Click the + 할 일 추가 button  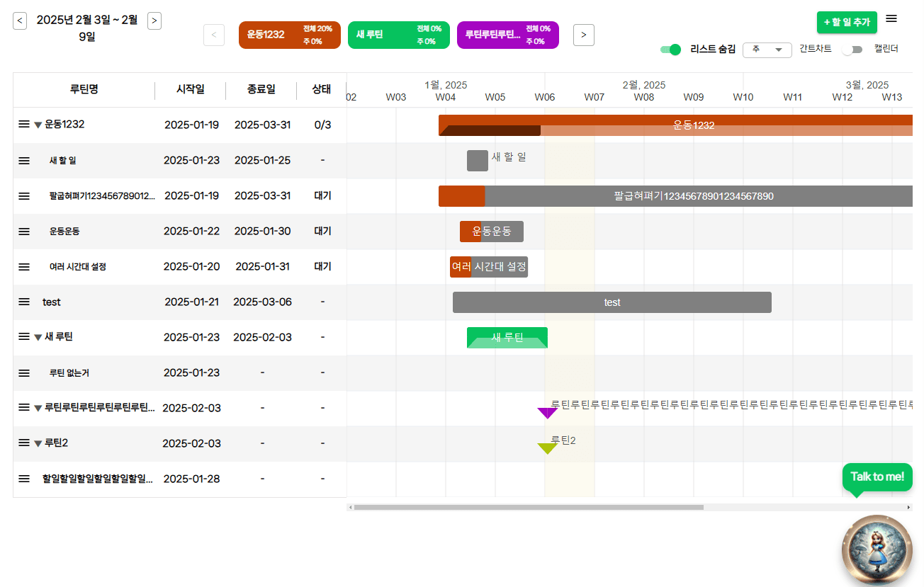[x=847, y=22]
